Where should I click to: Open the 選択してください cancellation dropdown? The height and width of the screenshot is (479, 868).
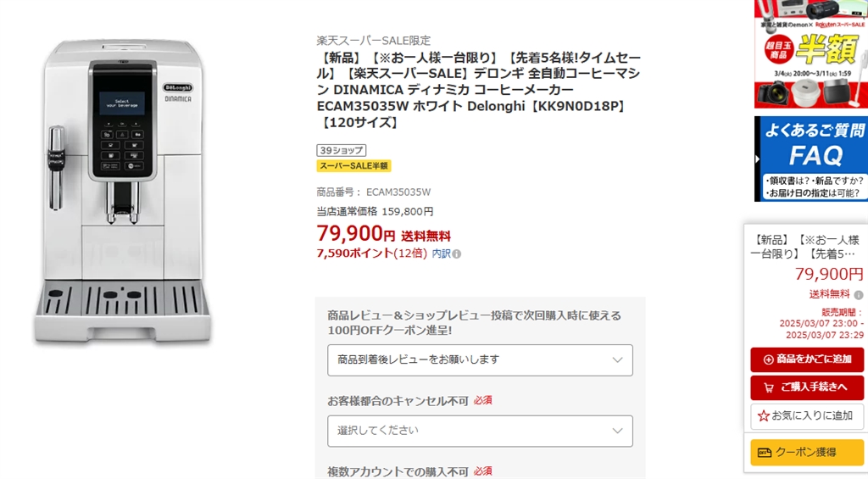[480, 431]
